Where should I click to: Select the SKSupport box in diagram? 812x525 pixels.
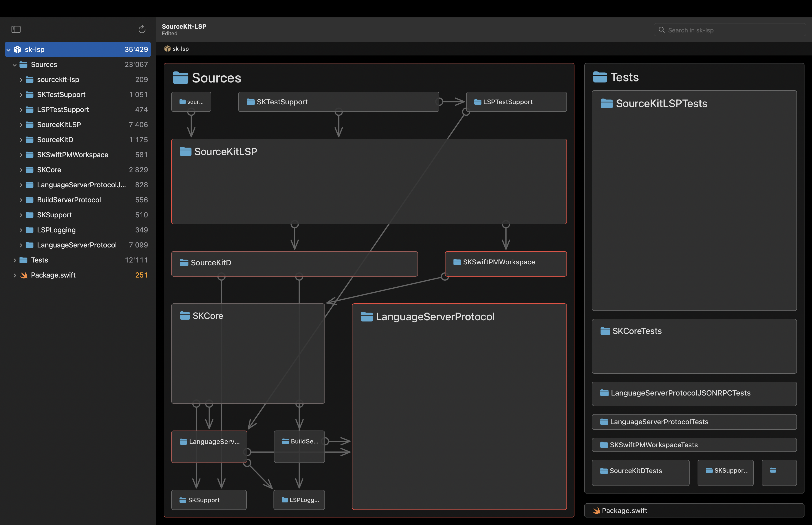(x=209, y=500)
